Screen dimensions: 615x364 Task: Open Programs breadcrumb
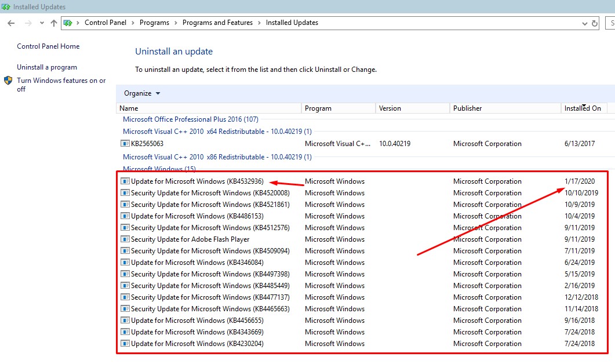click(154, 23)
